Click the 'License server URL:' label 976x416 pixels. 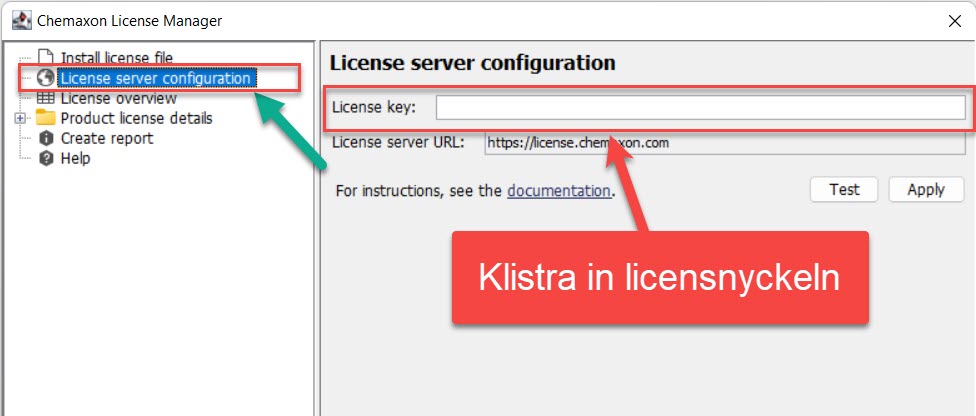[x=398, y=143]
